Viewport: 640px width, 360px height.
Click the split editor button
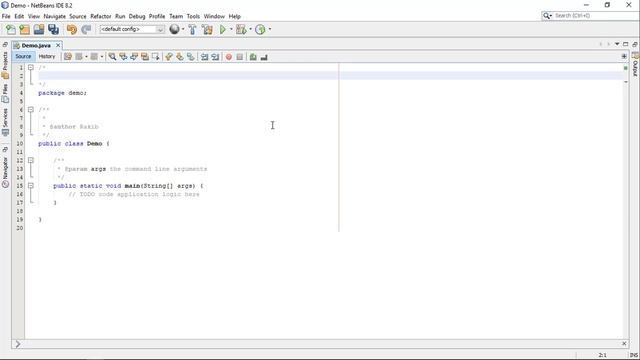pos(624,56)
